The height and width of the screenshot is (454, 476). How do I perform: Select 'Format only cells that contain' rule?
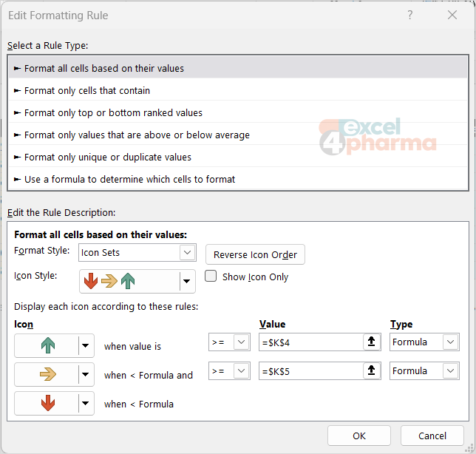pyautogui.click(x=238, y=90)
